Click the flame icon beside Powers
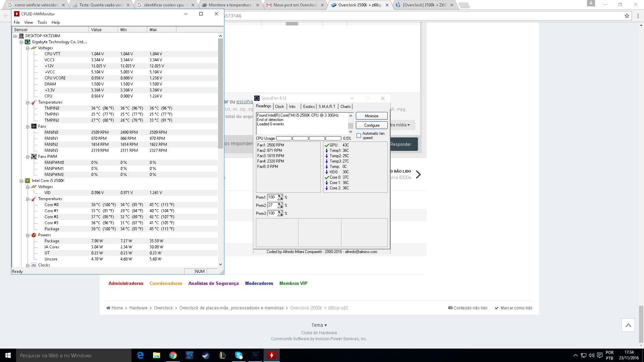 click(34, 235)
